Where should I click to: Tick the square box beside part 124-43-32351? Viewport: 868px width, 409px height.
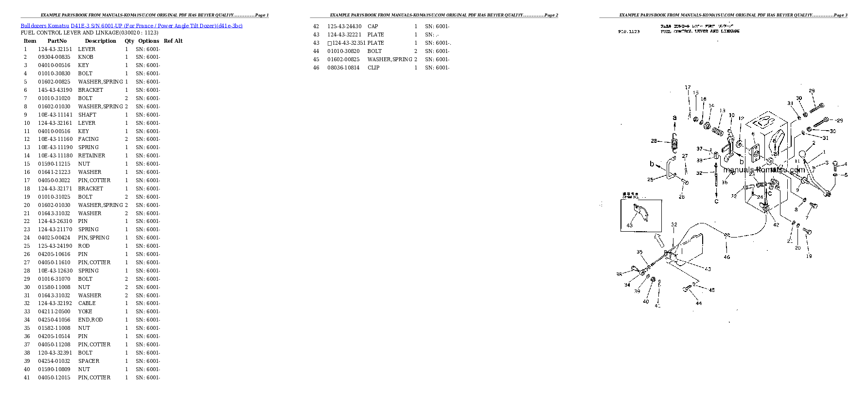coord(330,43)
